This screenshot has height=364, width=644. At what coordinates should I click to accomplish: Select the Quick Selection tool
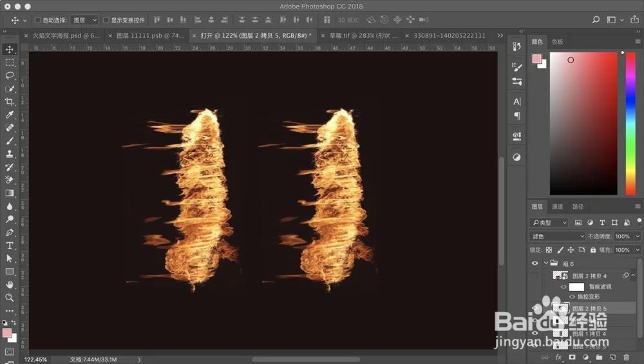tap(10, 89)
